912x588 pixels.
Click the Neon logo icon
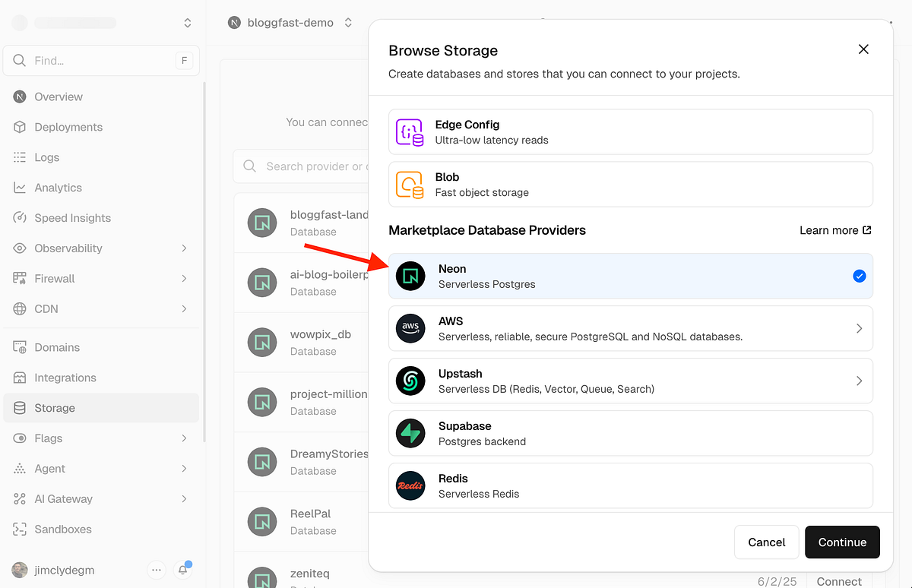410,277
